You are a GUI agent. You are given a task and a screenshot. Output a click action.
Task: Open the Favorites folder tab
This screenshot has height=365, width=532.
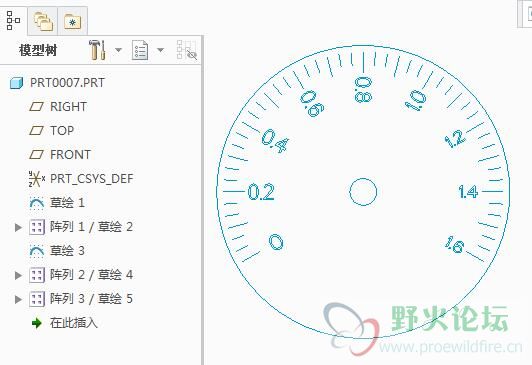tap(73, 22)
